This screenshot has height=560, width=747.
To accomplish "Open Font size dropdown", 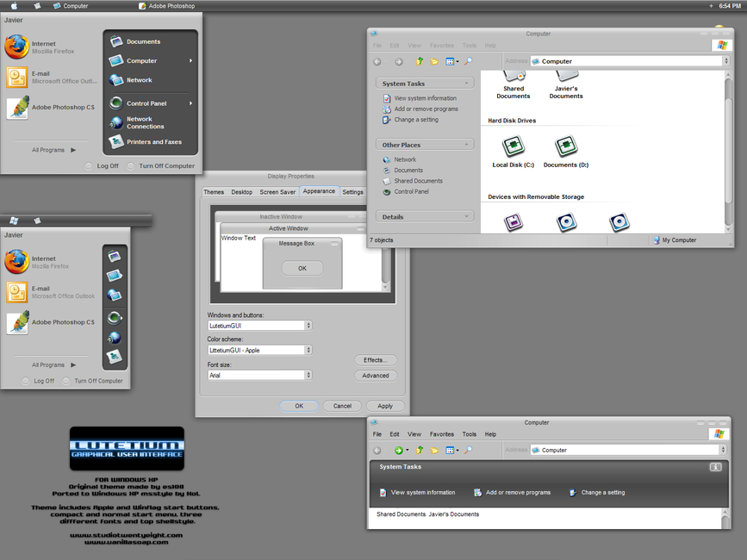I will tap(308, 376).
